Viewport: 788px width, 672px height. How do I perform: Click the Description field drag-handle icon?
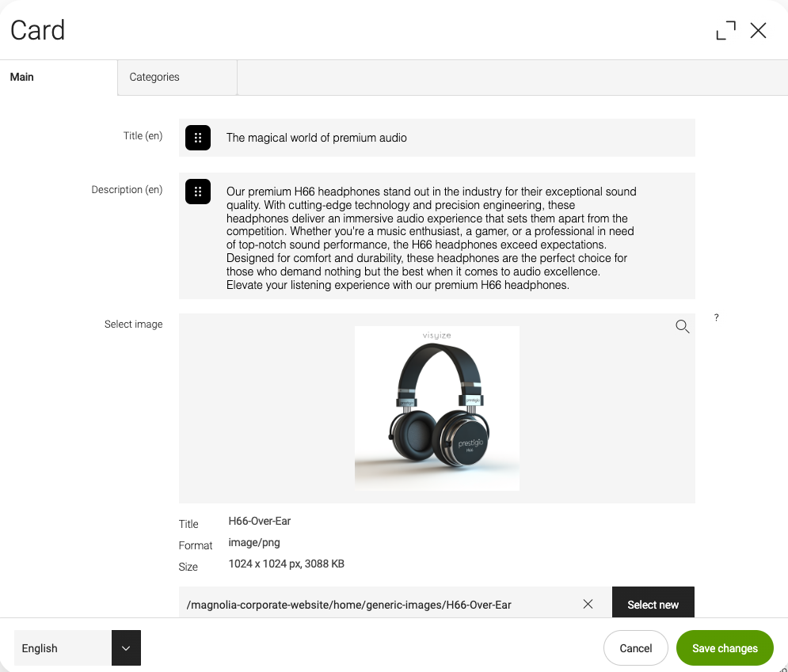[x=198, y=192]
